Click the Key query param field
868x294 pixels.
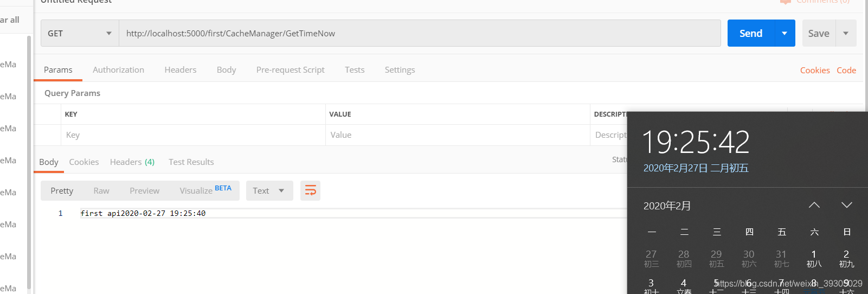coord(193,135)
